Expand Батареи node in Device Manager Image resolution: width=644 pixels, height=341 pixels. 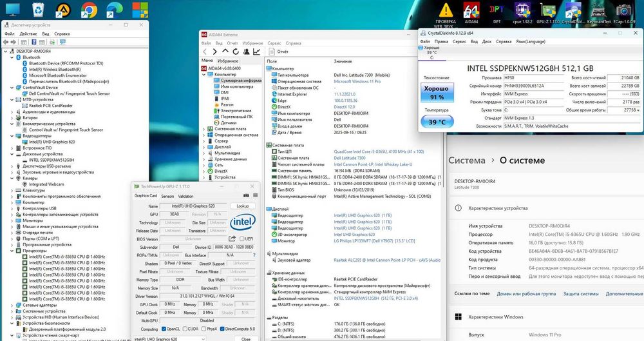tap(12, 118)
